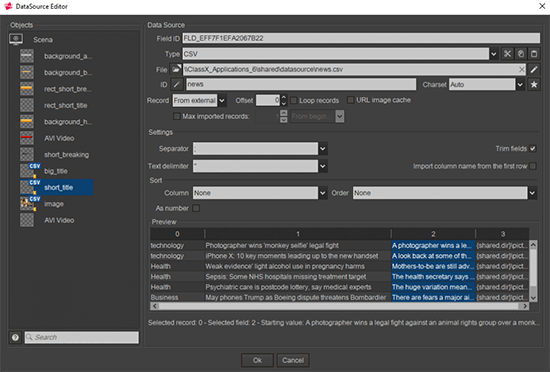
Task: Click the big_title CSV icon
Action: pos(29,171)
